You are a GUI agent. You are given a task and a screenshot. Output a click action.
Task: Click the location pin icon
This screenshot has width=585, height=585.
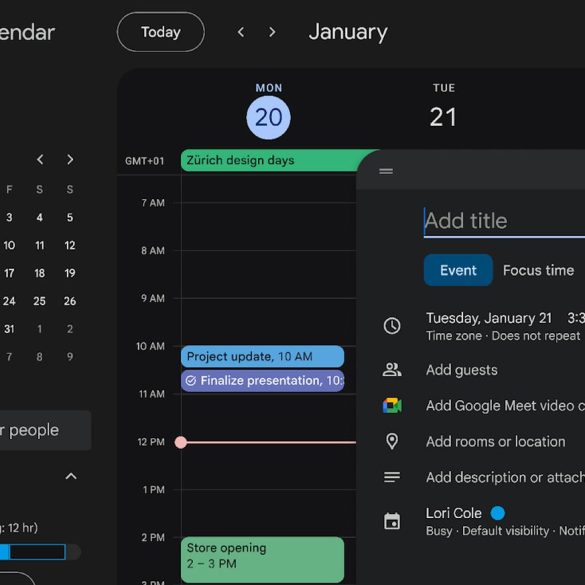pos(392,441)
